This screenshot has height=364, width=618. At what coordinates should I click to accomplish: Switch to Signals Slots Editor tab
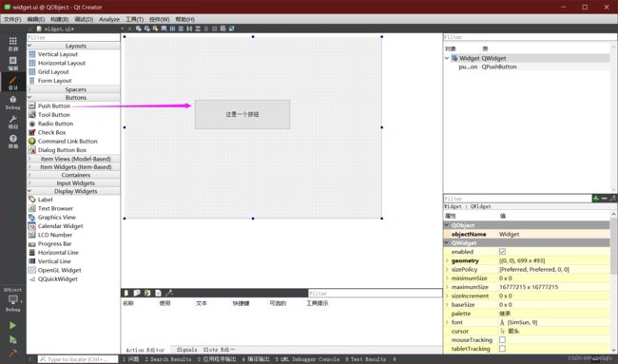click(205, 350)
